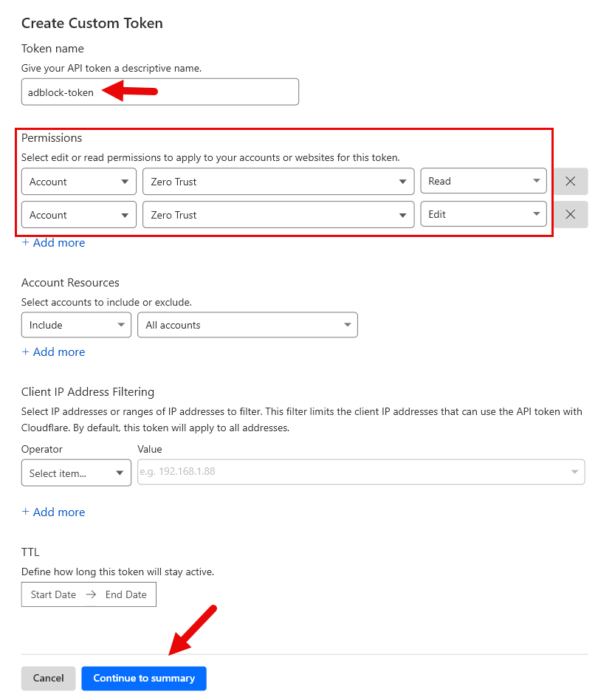Screen dimensions: 612x700
Task: Set the TTL End Date
Action: pos(126,594)
